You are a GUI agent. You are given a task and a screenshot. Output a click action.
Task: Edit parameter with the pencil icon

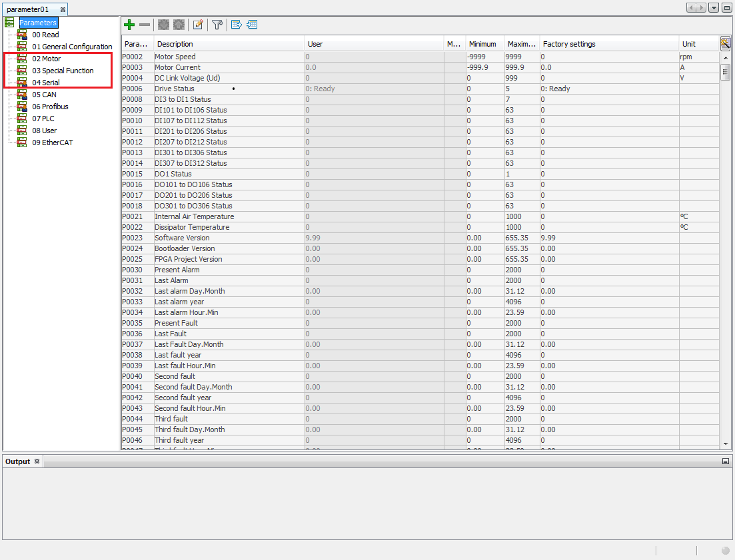click(198, 25)
